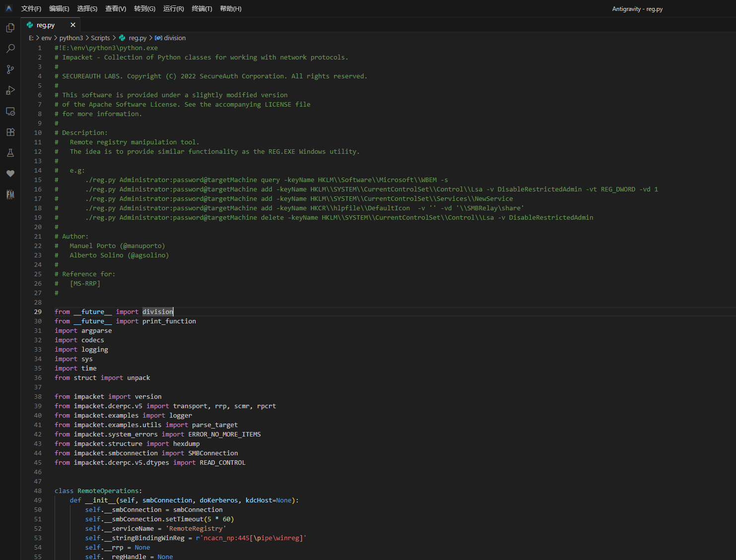Open the 文件(F) menu
736x560 pixels.
(x=31, y=8)
